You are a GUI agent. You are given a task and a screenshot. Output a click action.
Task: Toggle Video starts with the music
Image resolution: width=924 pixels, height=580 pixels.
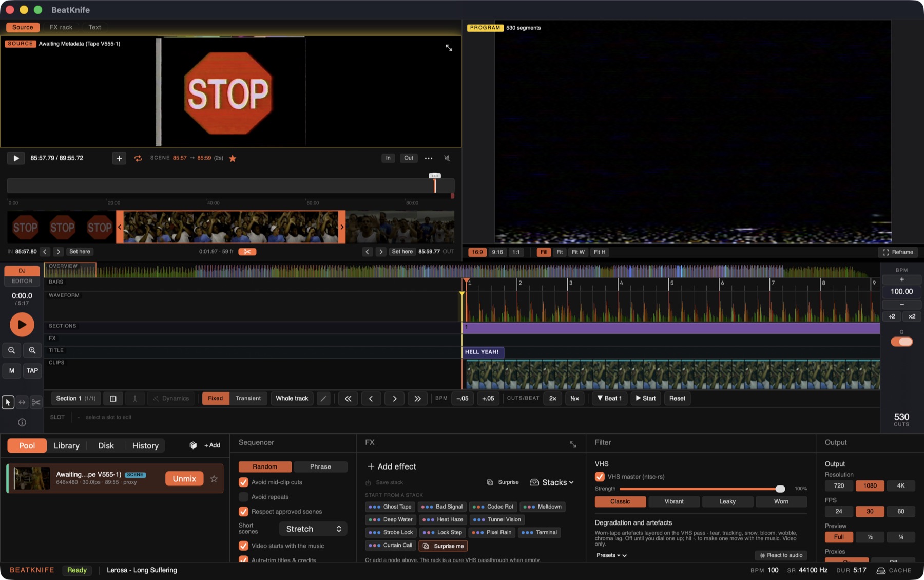tap(243, 546)
